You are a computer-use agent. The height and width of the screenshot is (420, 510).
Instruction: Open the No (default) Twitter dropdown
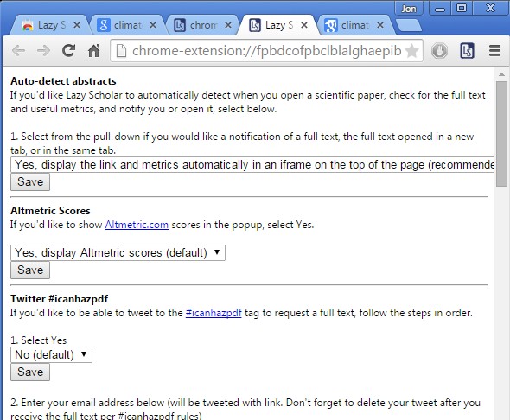coord(51,354)
